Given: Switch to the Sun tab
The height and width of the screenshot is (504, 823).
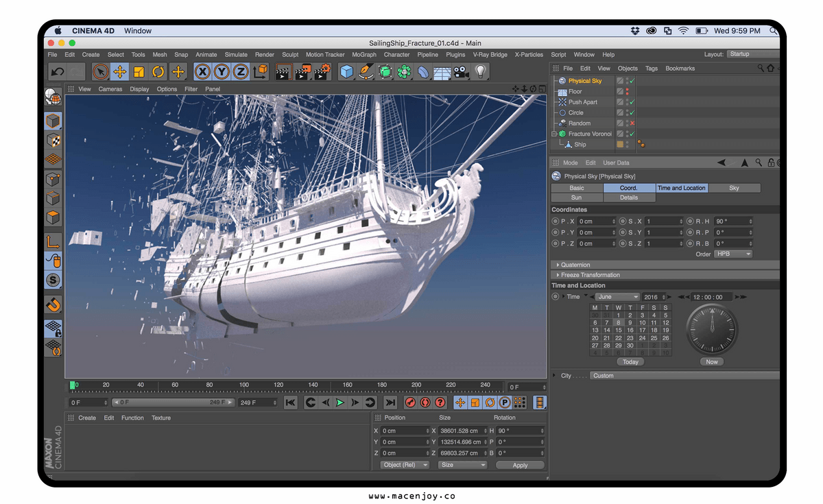Looking at the screenshot, I should click(x=577, y=197).
